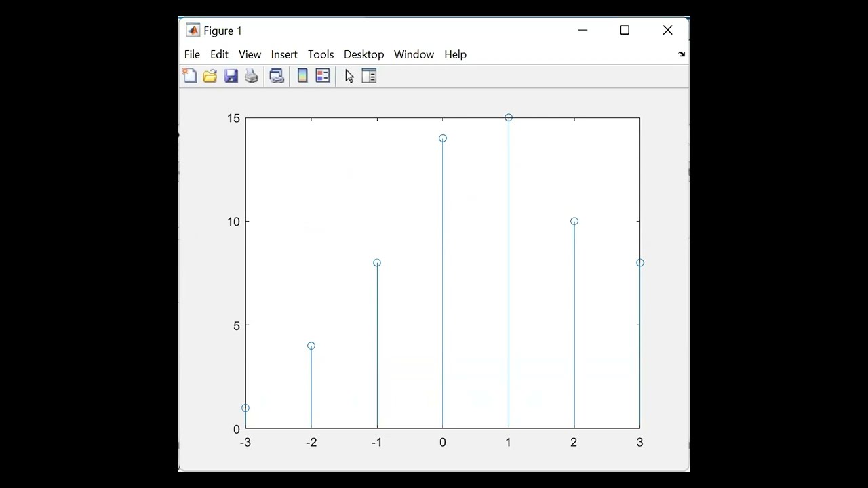Click the y-axis tick label 15
This screenshot has width=868, height=488.
pyautogui.click(x=233, y=118)
